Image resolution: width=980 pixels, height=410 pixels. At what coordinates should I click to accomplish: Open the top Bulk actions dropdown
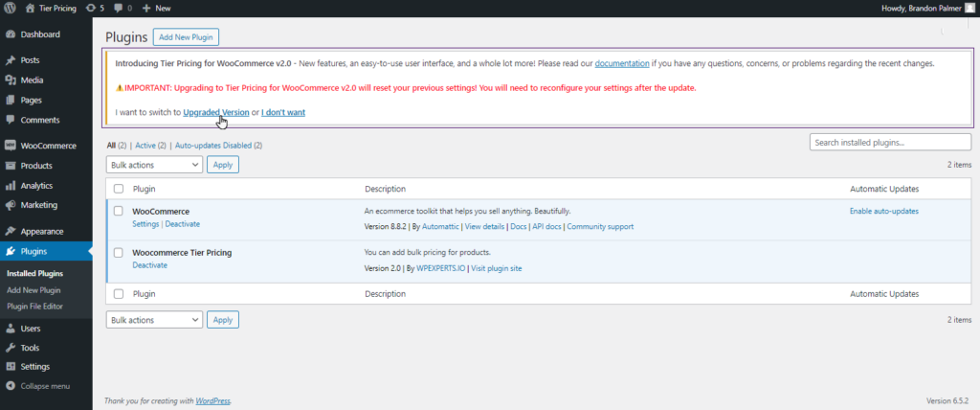(154, 166)
